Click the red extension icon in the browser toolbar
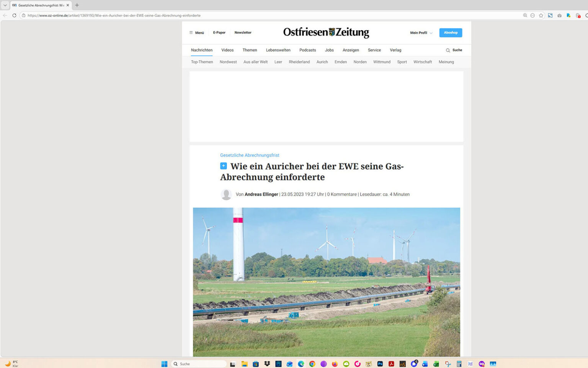 click(578, 15)
